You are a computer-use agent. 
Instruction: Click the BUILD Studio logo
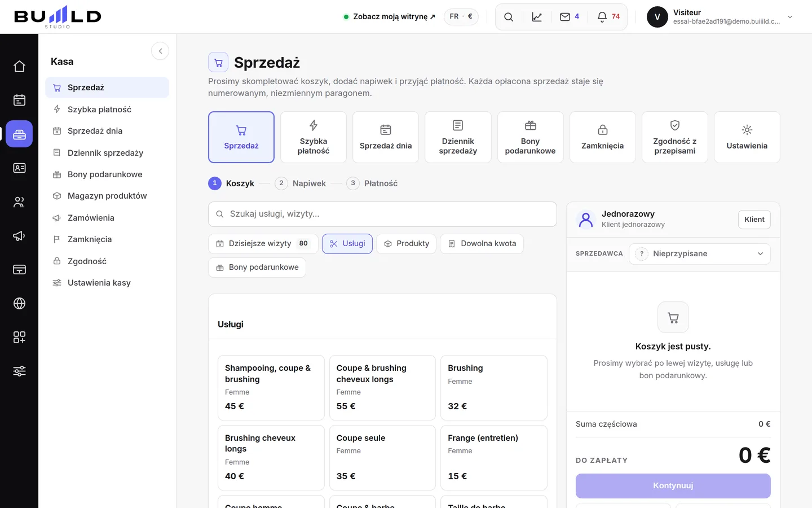click(x=58, y=17)
